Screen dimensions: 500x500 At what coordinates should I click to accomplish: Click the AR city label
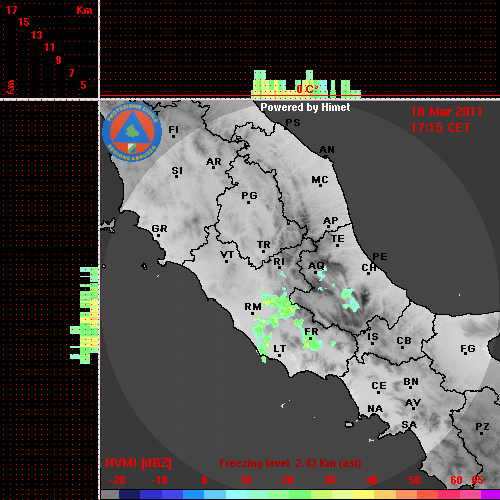pos(214,162)
